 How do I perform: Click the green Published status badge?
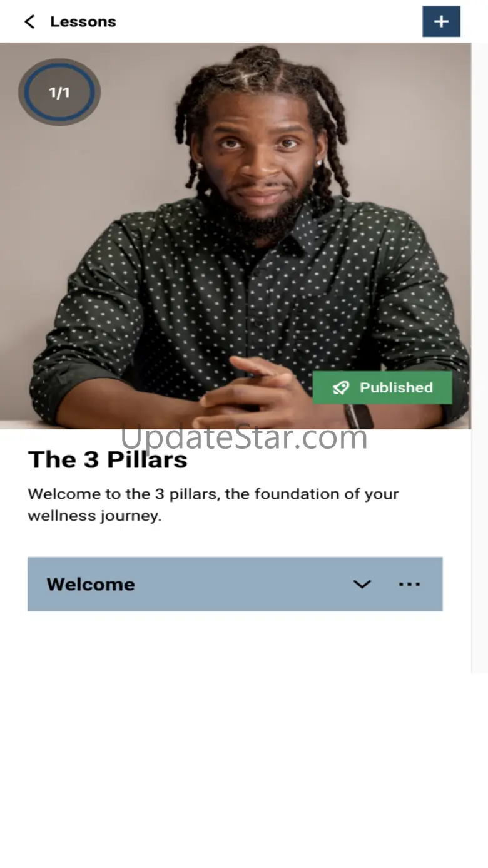tap(382, 387)
